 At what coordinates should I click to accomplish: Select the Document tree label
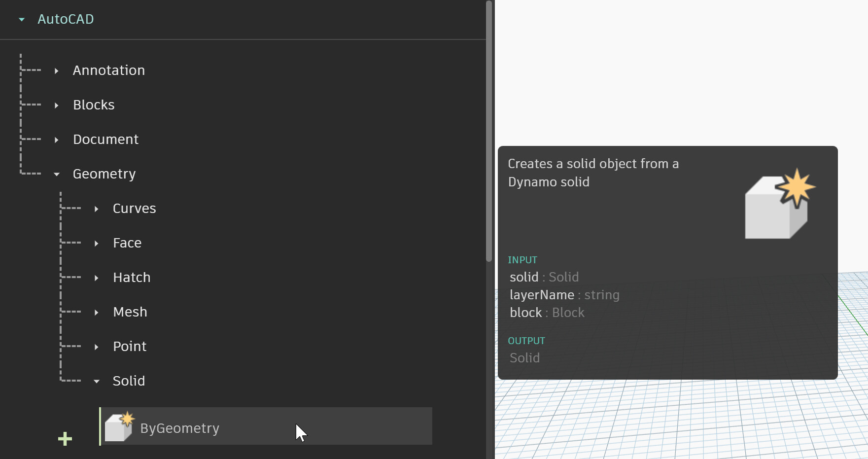[106, 140]
